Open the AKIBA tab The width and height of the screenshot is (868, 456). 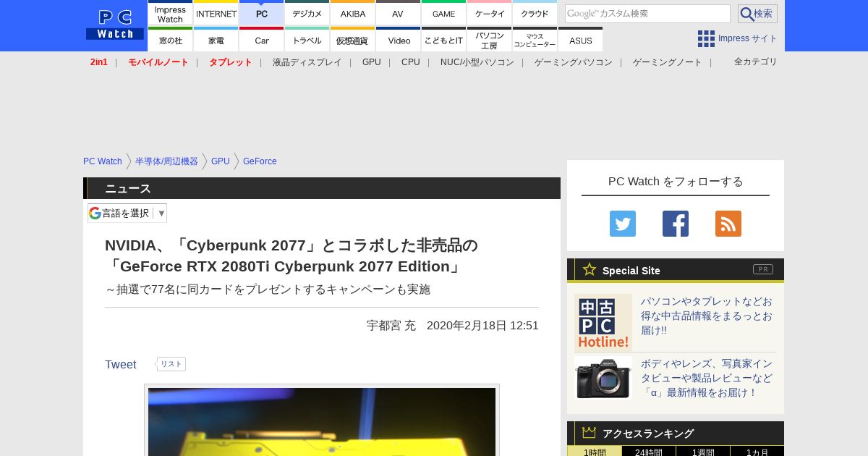coord(353,13)
